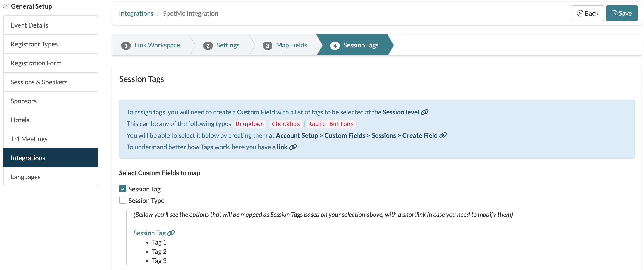Enable the Session Type checkbox
The width and height of the screenshot is (644, 270).
[x=122, y=200]
